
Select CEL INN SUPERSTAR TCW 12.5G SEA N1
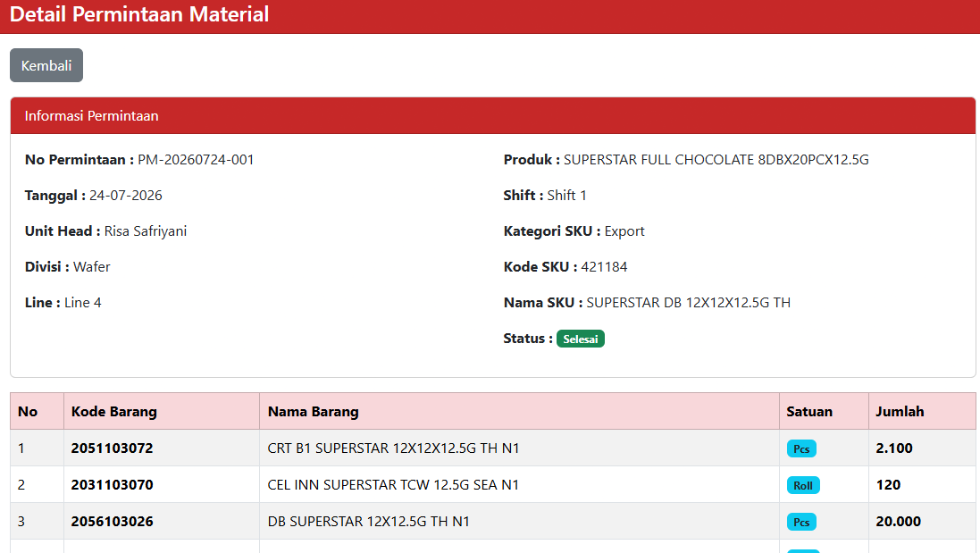pos(393,485)
